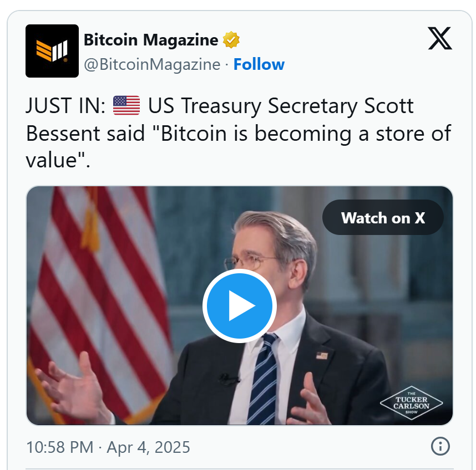
Task: Follow the BitcoinMagazine account
Action: pyautogui.click(x=259, y=64)
